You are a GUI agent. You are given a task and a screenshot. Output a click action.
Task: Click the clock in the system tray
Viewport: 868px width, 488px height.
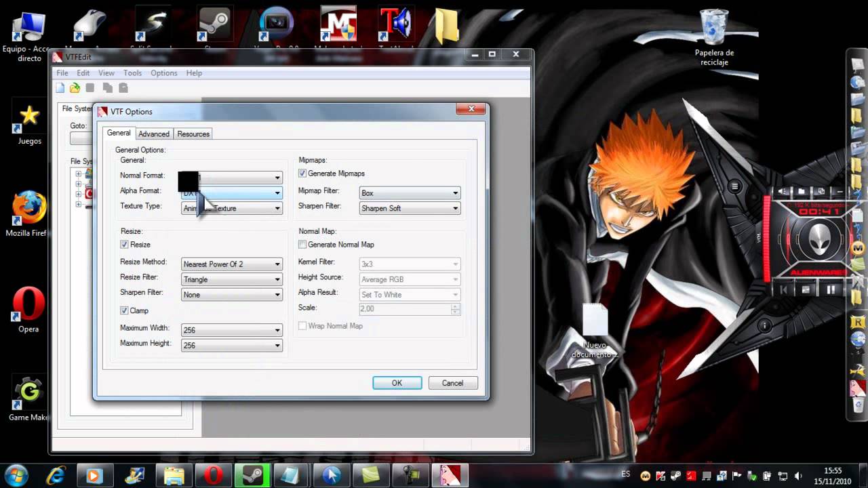[x=833, y=476]
